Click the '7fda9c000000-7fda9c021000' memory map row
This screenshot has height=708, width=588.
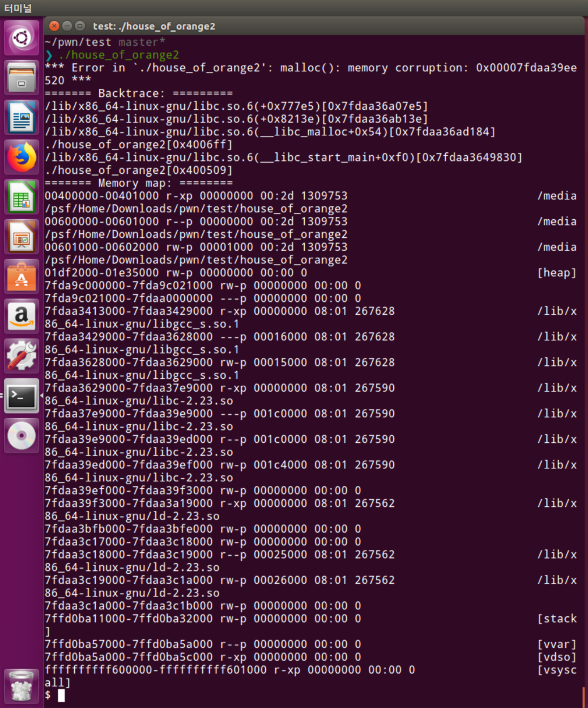coord(203,285)
